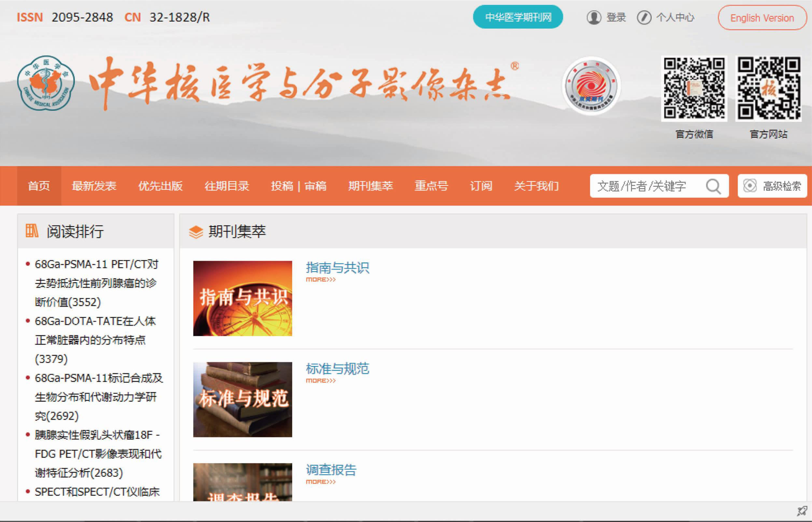Image resolution: width=812 pixels, height=522 pixels.
Task: Open 胰腺实性假乳头状瘤18F-FDG PET/CT article
Action: 98,454
